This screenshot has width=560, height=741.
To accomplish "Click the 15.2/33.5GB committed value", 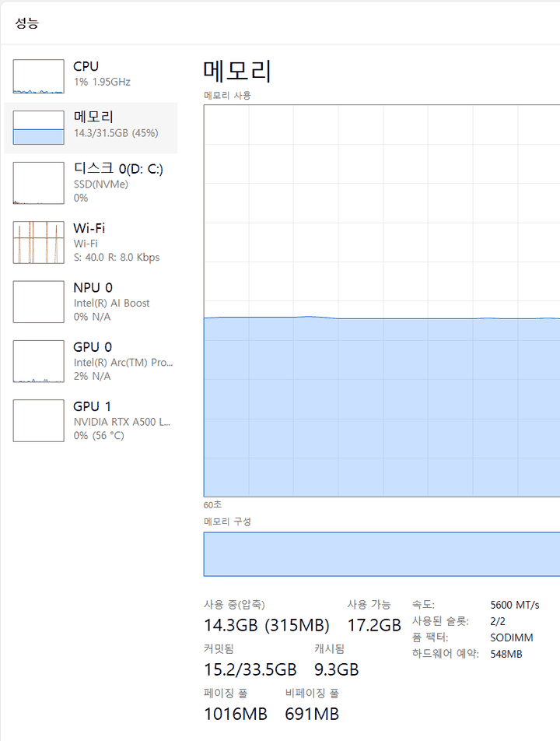I will (250, 669).
